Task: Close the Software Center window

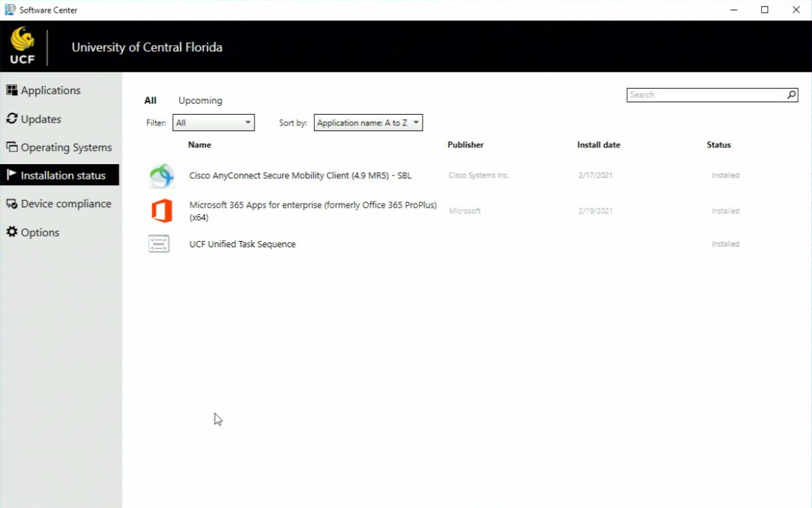Action: (x=796, y=10)
